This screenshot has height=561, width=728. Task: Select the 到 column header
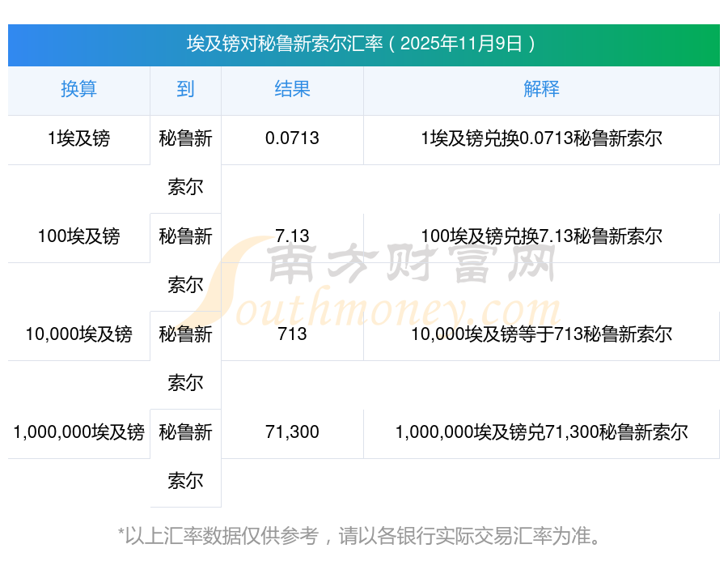click(x=185, y=90)
